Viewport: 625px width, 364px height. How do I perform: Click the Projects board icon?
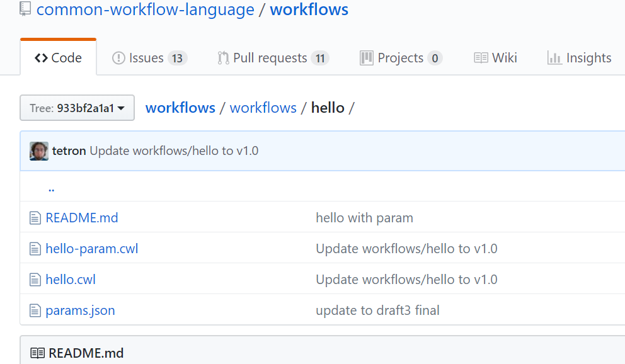tap(366, 58)
